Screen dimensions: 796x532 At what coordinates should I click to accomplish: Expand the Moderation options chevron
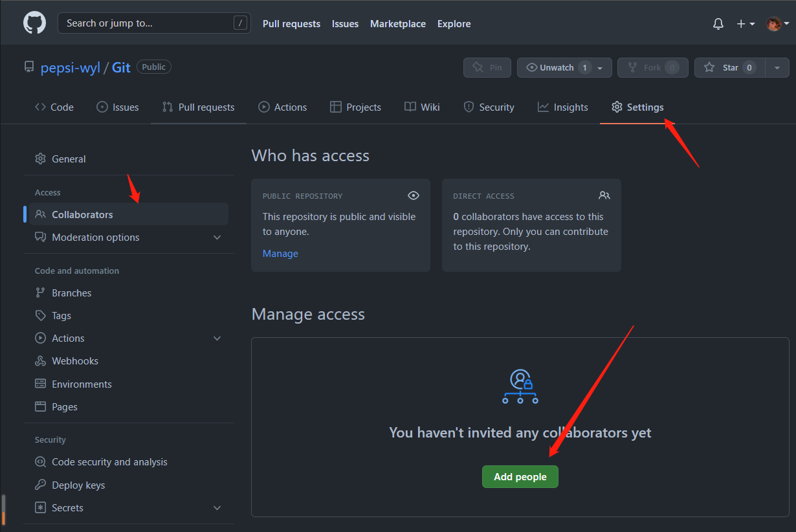coord(217,238)
